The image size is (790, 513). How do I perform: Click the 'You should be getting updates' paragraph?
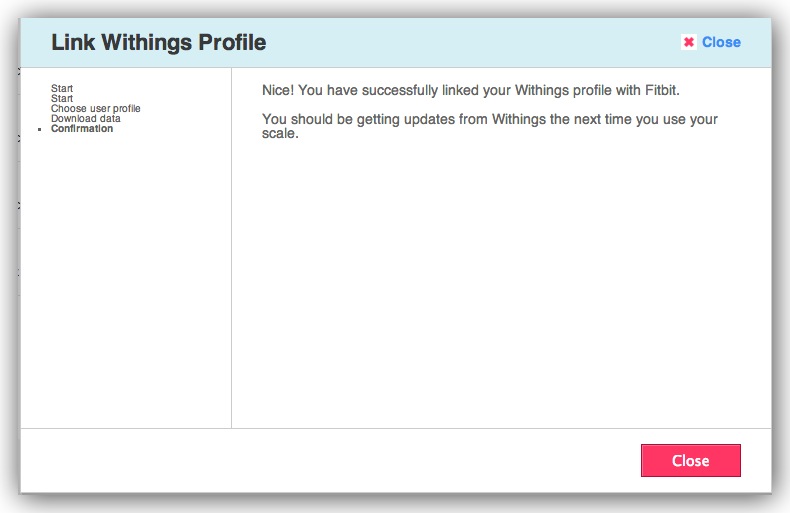coord(490,119)
